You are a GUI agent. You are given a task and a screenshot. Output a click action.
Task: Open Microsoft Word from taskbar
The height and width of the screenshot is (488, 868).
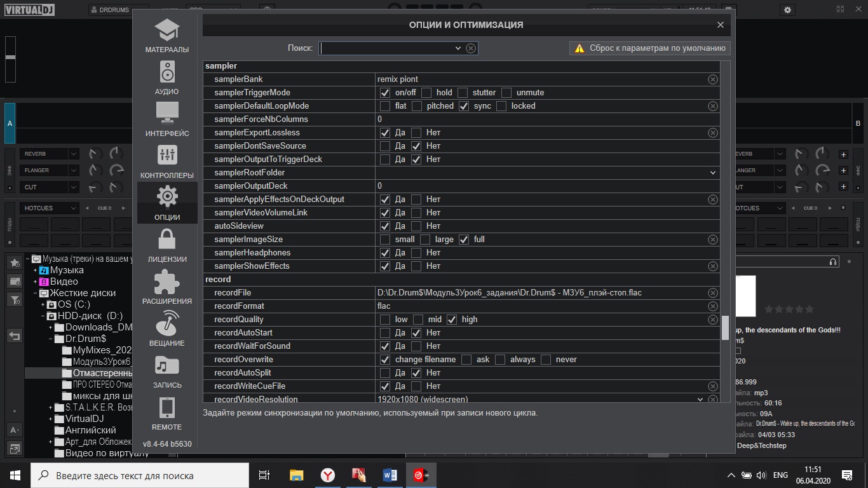click(390, 475)
